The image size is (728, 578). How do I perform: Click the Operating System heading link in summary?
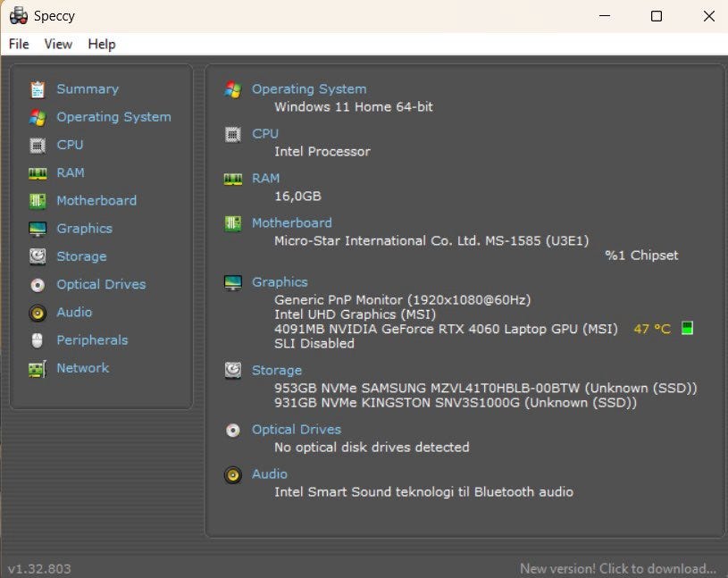click(309, 88)
